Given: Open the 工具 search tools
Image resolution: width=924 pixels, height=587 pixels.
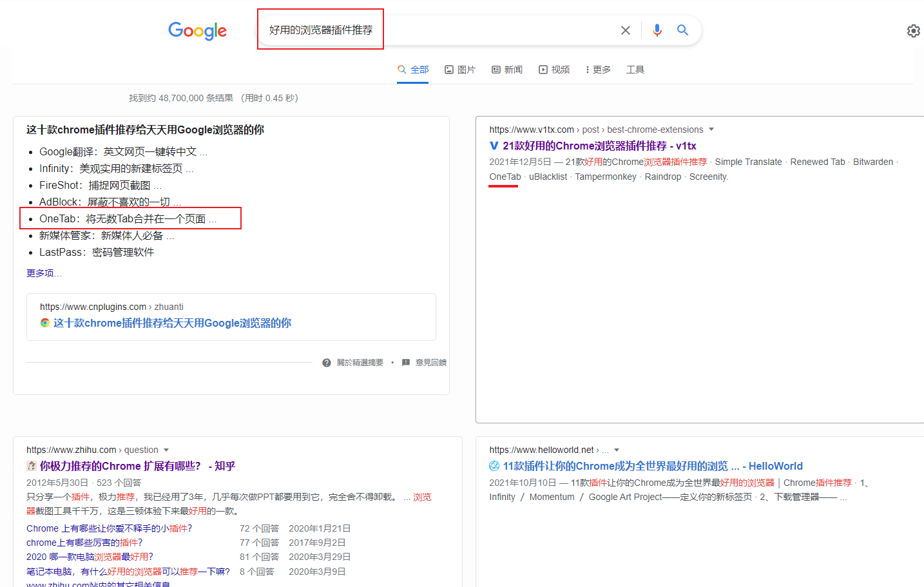Looking at the screenshot, I should tap(635, 70).
